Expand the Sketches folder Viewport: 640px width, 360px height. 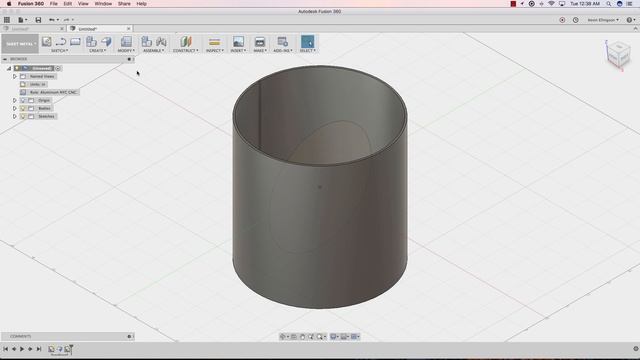point(15,116)
